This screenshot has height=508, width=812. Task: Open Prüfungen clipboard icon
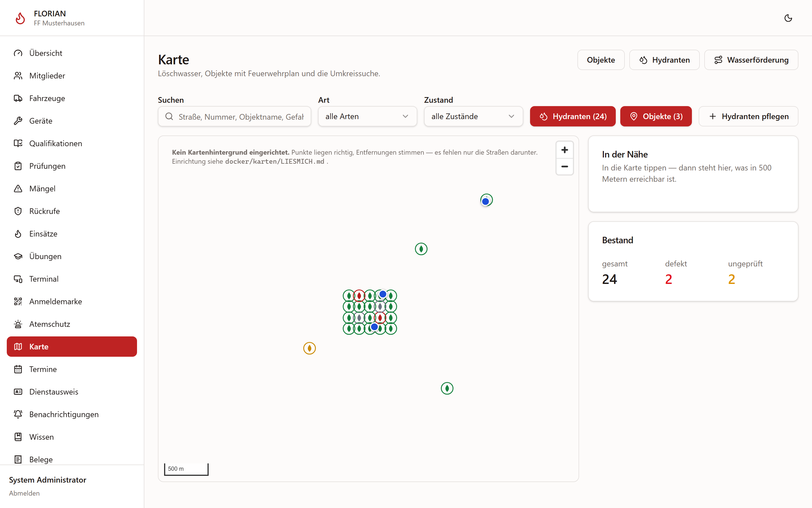18,166
